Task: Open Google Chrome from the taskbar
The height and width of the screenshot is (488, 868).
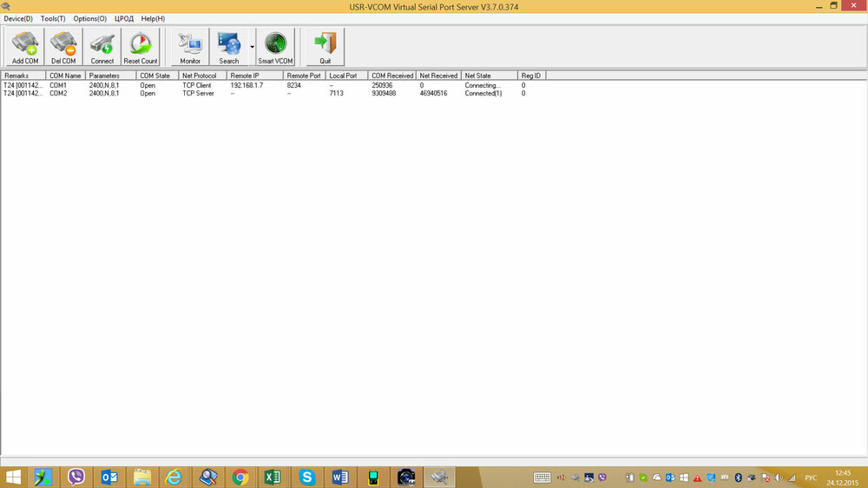Action: click(x=240, y=477)
